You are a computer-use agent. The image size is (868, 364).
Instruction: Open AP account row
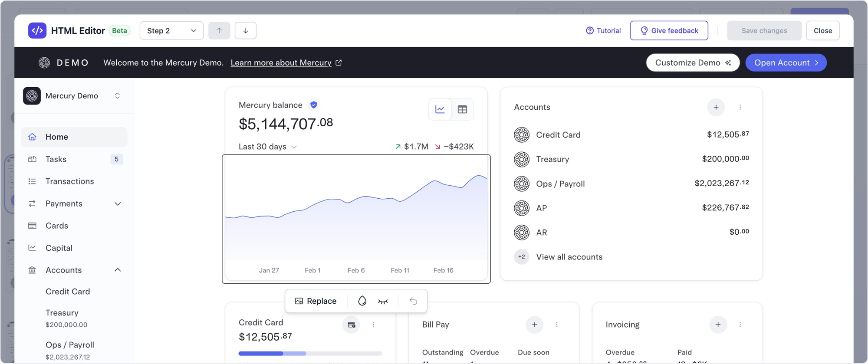click(x=631, y=208)
